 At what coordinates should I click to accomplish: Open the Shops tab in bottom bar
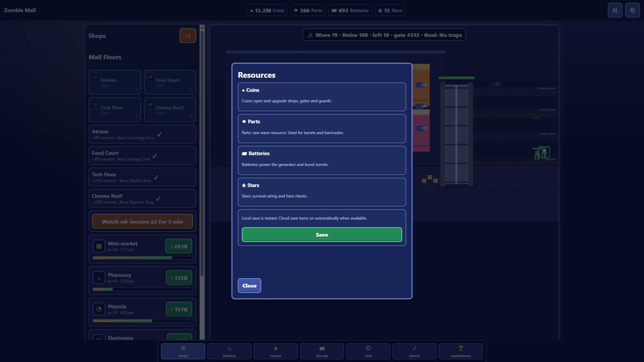pos(183,351)
